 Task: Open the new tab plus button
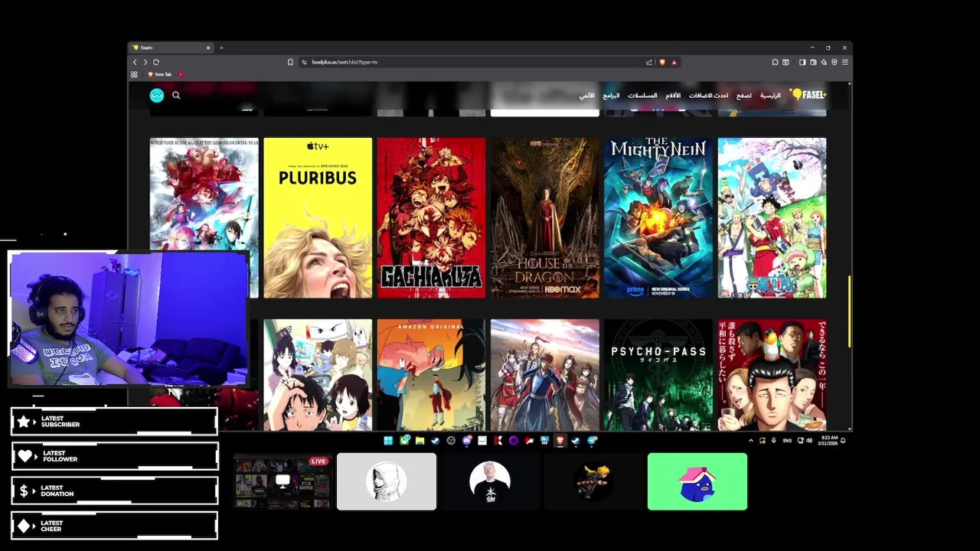(221, 47)
